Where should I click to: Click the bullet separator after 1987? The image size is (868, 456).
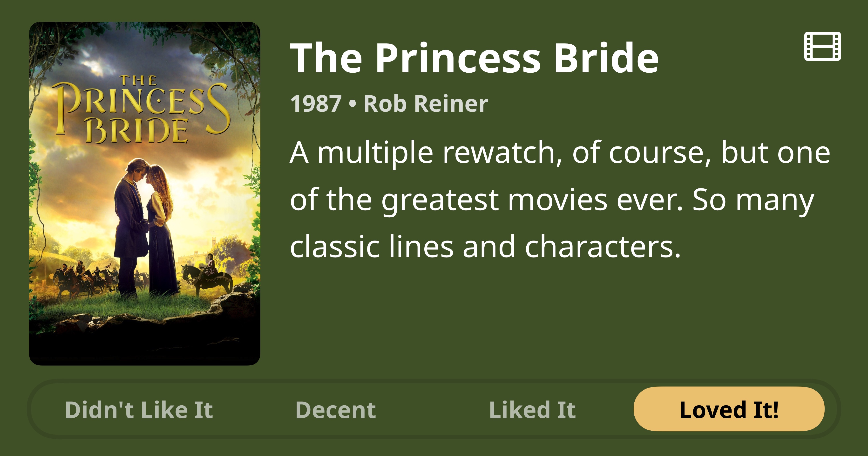353,104
